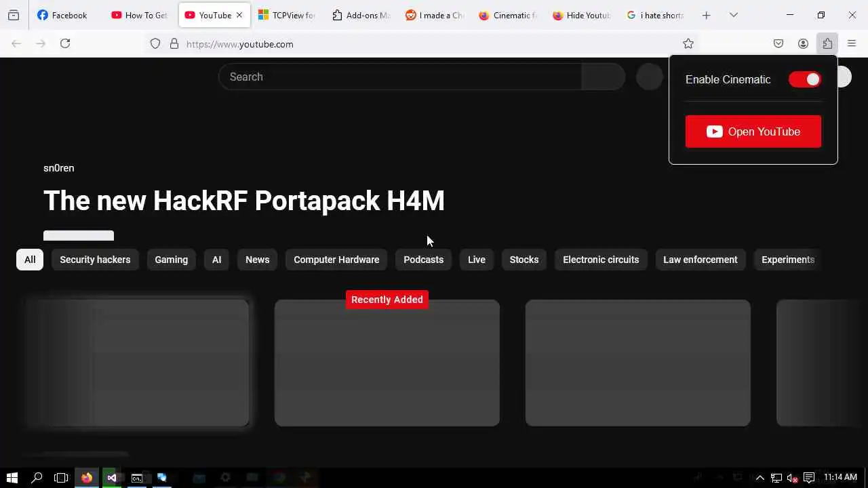
Task: Click the 11:14 AM taskbar clock
Action: point(840,478)
